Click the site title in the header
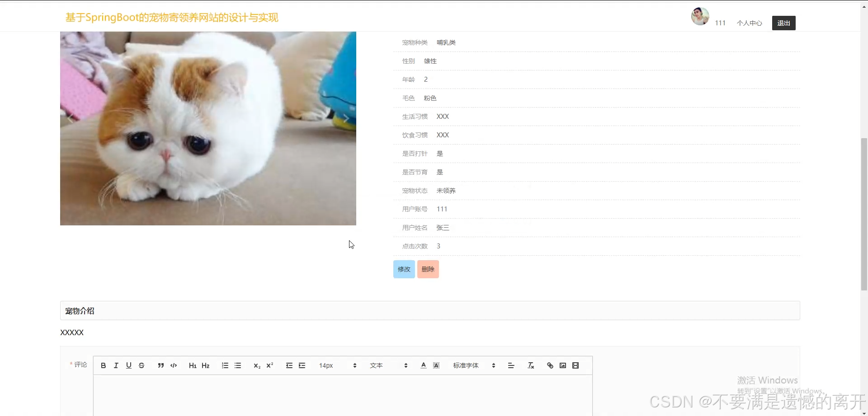Viewport: 868px width, 416px height. 172,18
